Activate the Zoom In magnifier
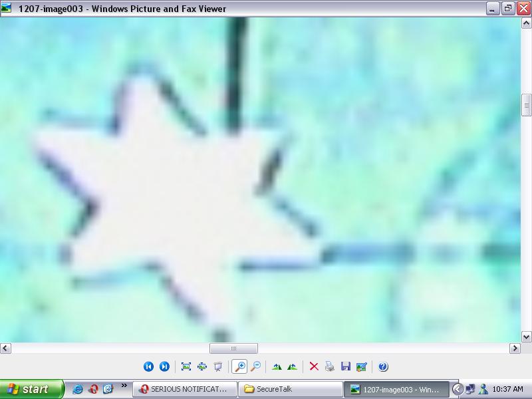 tap(239, 366)
